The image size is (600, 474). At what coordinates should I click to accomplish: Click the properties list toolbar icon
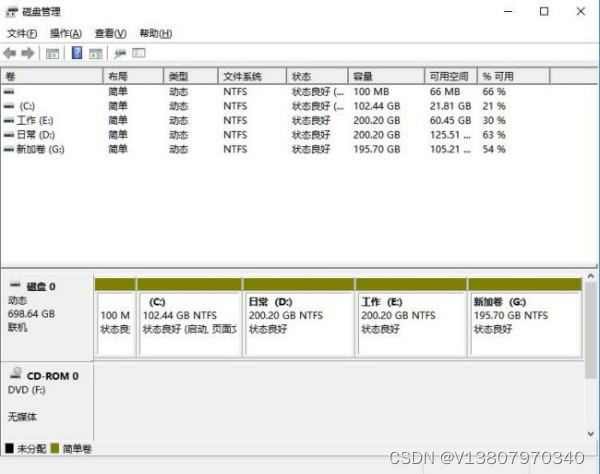139,53
